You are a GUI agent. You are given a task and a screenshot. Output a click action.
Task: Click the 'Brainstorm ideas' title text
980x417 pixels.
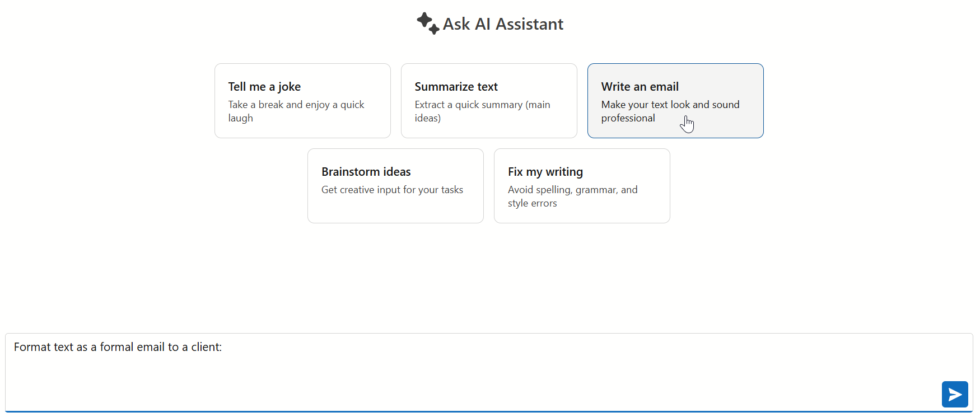pyautogui.click(x=366, y=172)
